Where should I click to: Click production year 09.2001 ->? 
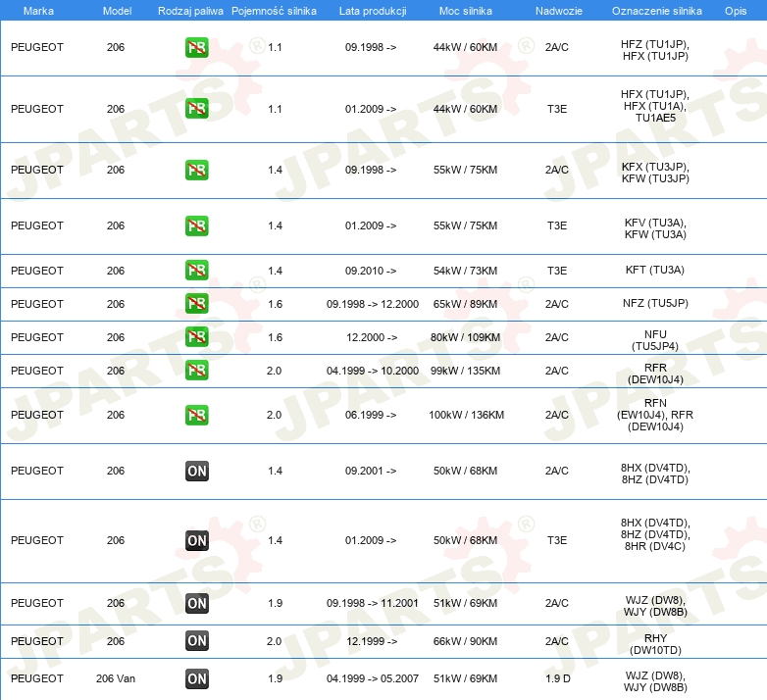click(x=371, y=471)
